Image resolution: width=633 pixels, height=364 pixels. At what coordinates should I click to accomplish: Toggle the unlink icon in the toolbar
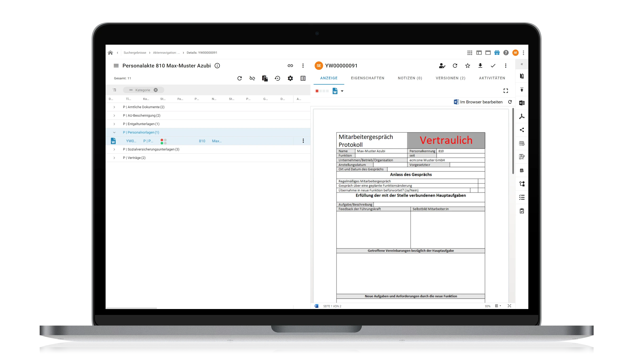click(x=252, y=78)
